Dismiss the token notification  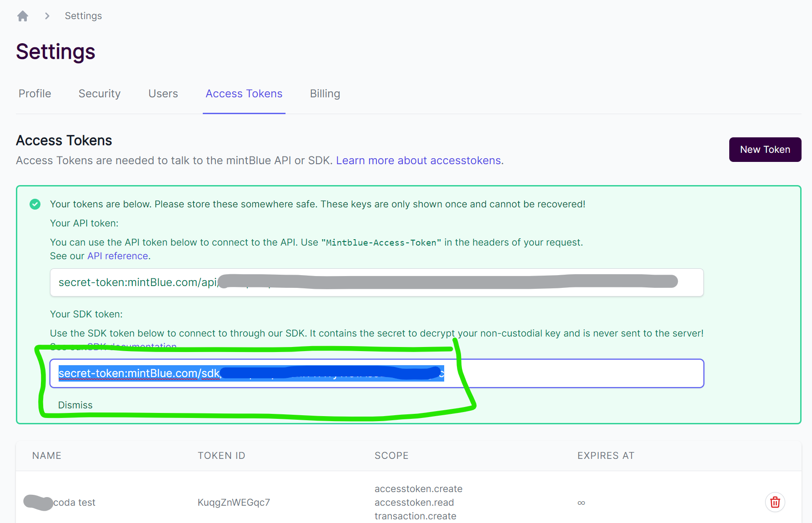click(75, 405)
